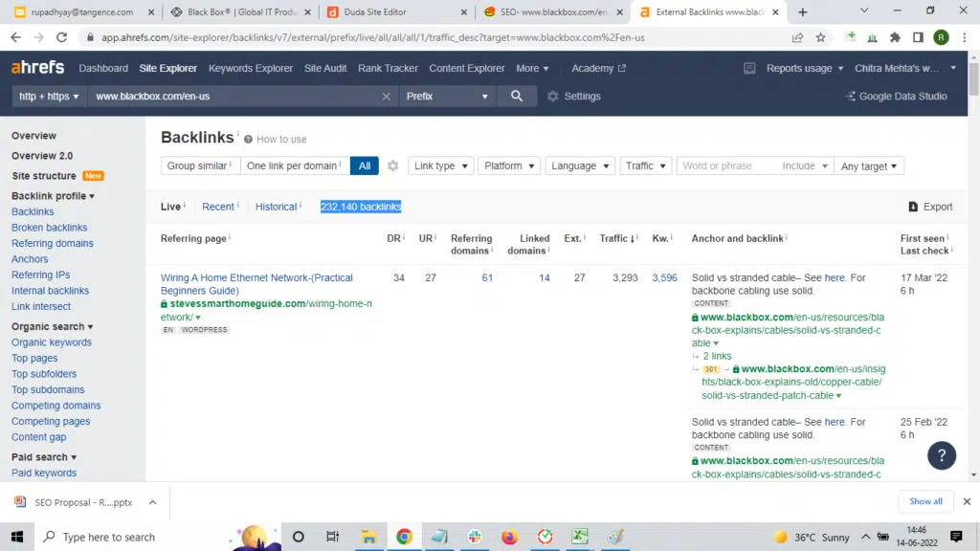
Task: Click the Word or phrase input field
Action: (725, 166)
